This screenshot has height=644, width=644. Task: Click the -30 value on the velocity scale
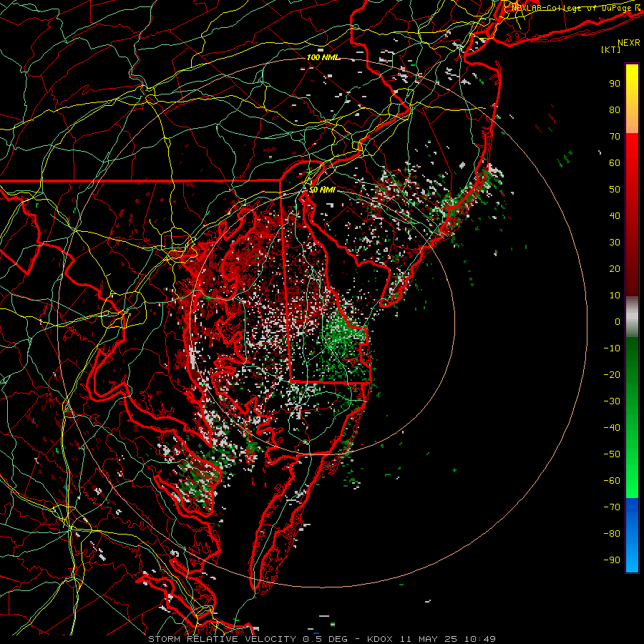[x=612, y=401]
